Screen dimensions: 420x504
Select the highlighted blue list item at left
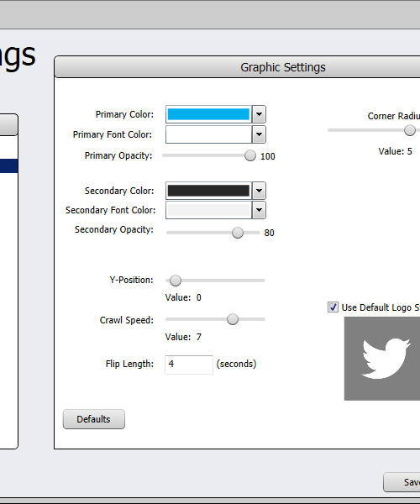tap(8, 165)
